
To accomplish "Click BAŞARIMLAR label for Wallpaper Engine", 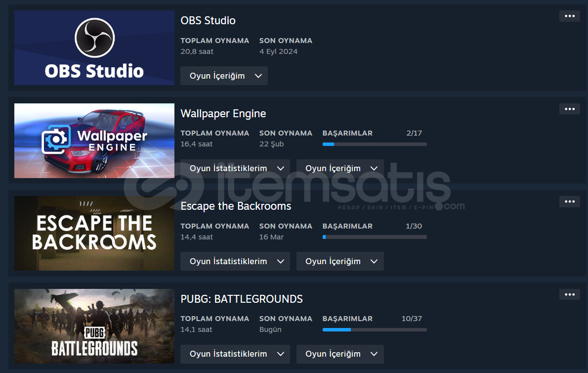I will click(347, 133).
